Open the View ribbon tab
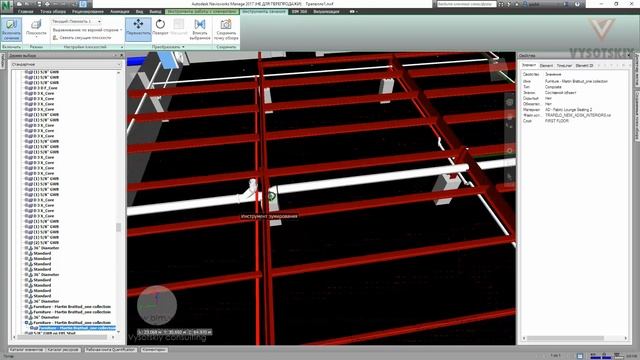640x360 pixels. click(140, 12)
